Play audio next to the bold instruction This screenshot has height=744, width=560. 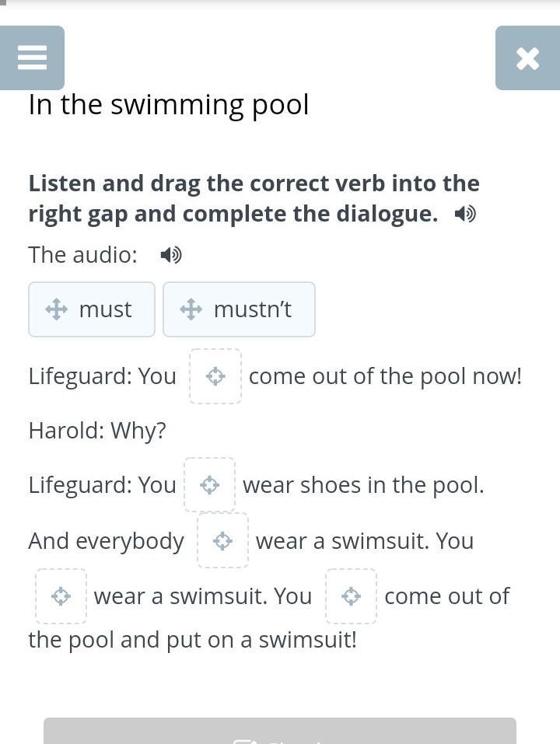465,214
